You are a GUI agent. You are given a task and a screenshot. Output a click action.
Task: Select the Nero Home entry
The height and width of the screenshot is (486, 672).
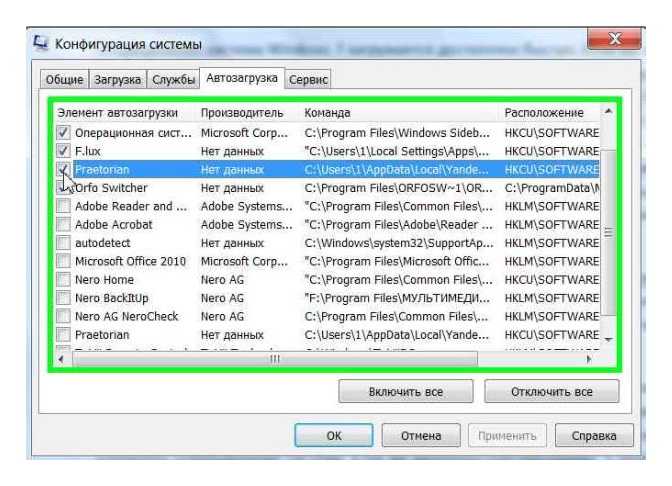pyautogui.click(x=104, y=280)
